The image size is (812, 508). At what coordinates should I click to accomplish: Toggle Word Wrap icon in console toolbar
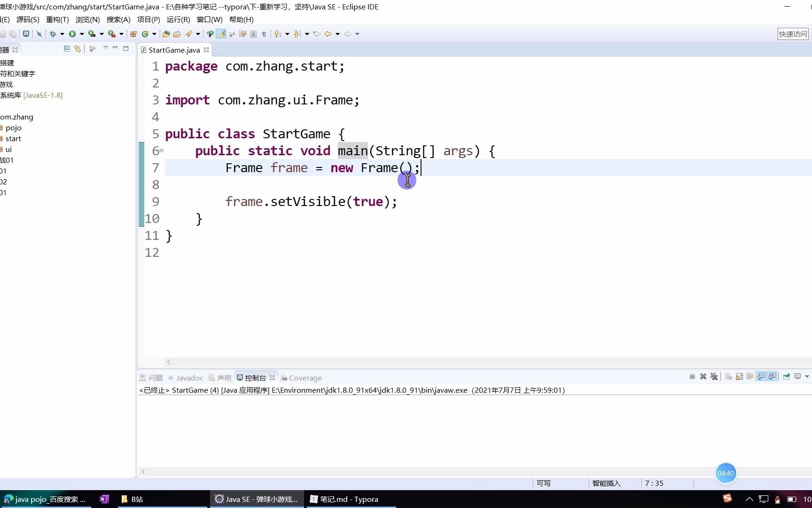point(750,376)
